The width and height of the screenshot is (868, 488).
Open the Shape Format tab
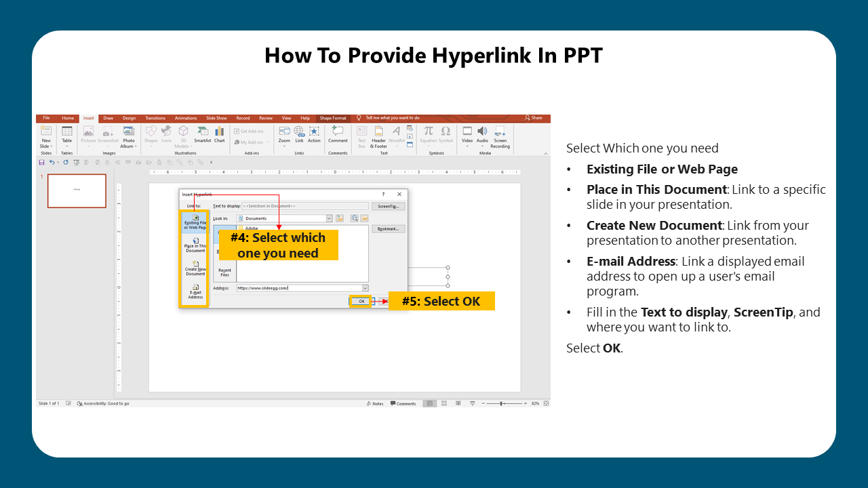(x=333, y=118)
